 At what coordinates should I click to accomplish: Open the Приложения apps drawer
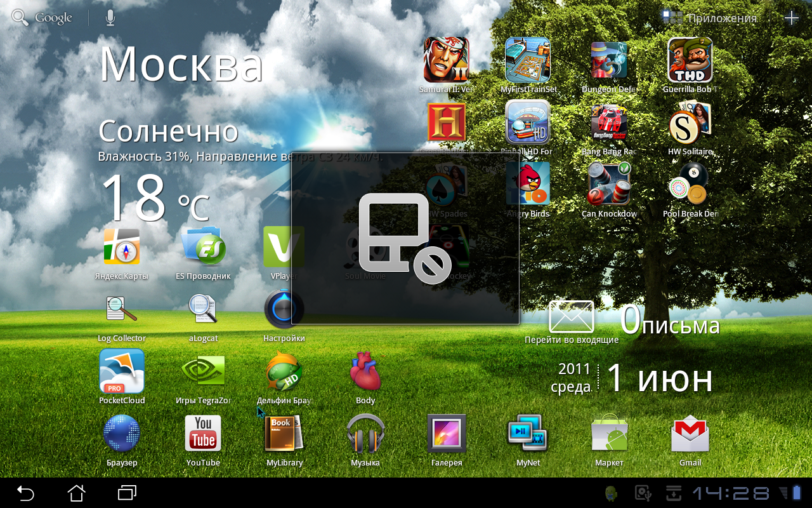(710, 18)
